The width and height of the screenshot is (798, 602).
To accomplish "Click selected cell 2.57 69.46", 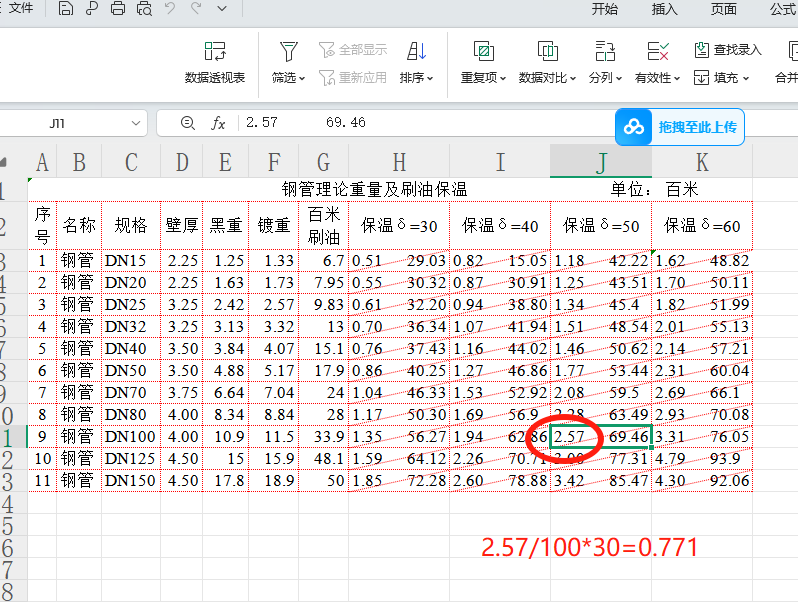I will point(601,437).
